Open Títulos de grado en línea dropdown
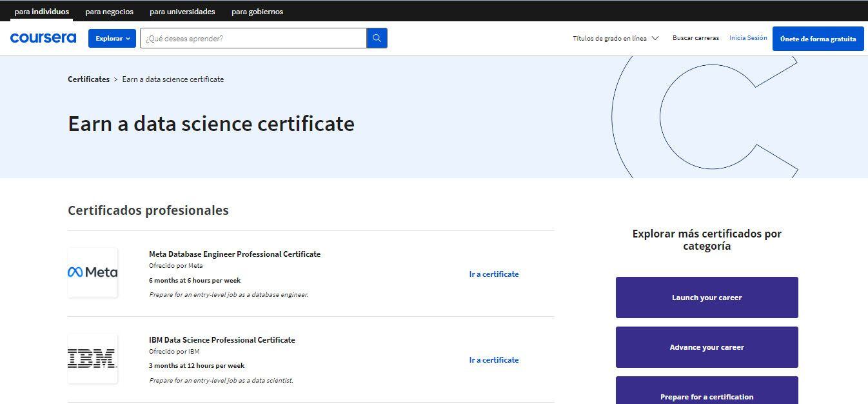Image resolution: width=868 pixels, height=404 pixels. [615, 38]
